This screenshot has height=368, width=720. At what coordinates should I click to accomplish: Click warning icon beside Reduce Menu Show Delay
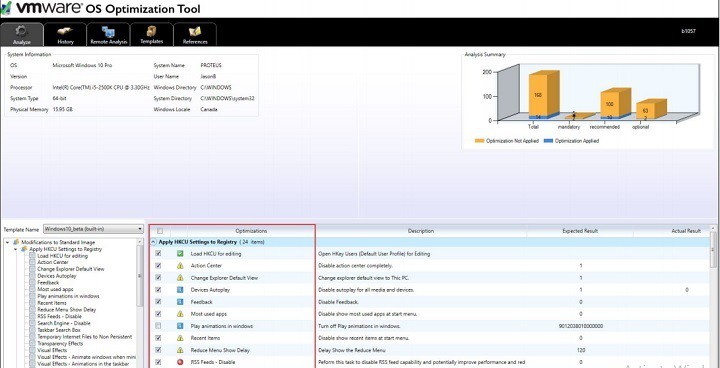click(180, 350)
